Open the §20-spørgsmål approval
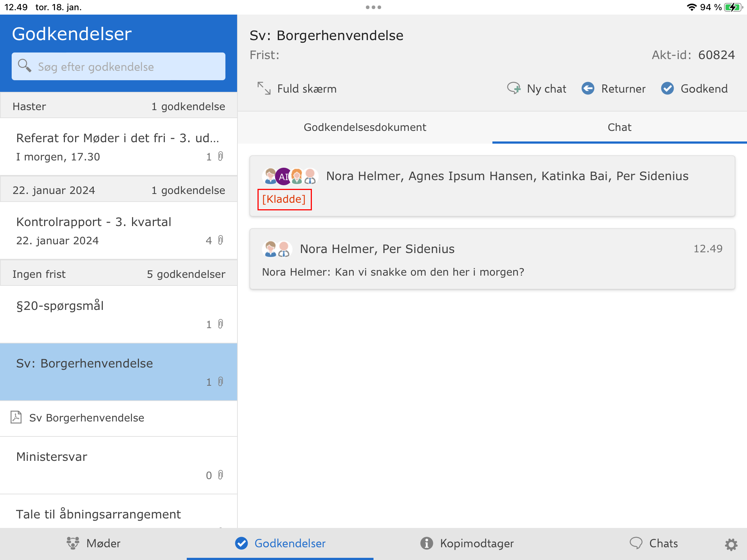Screen dimensions: 747x560 [118, 314]
